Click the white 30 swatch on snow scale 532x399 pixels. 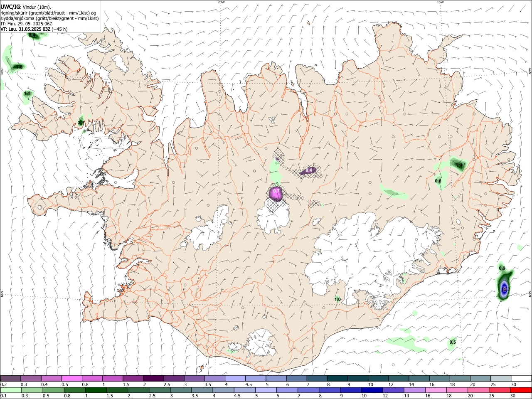(521, 378)
